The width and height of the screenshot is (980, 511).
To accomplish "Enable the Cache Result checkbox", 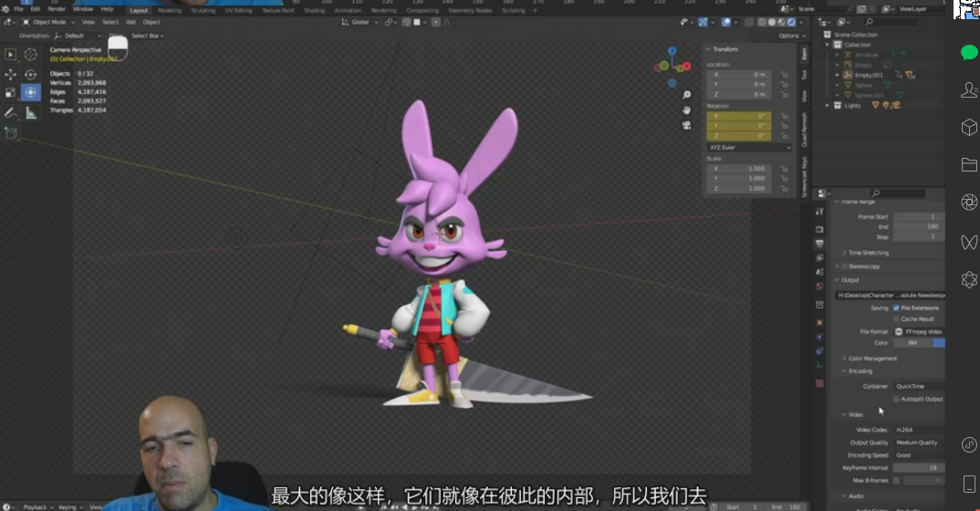I will coord(896,319).
